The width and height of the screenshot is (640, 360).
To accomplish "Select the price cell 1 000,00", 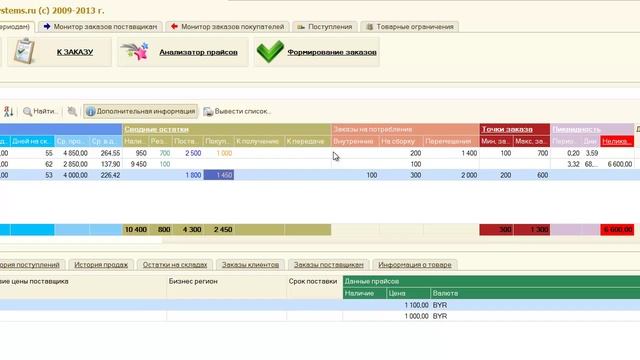I will [408, 316].
